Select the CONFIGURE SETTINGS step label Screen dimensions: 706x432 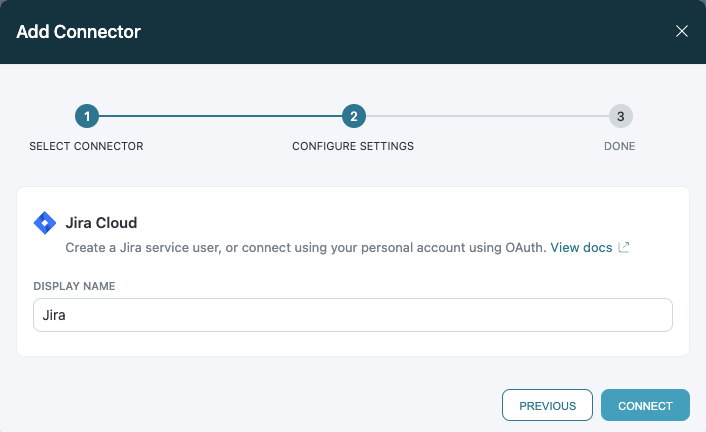352,146
